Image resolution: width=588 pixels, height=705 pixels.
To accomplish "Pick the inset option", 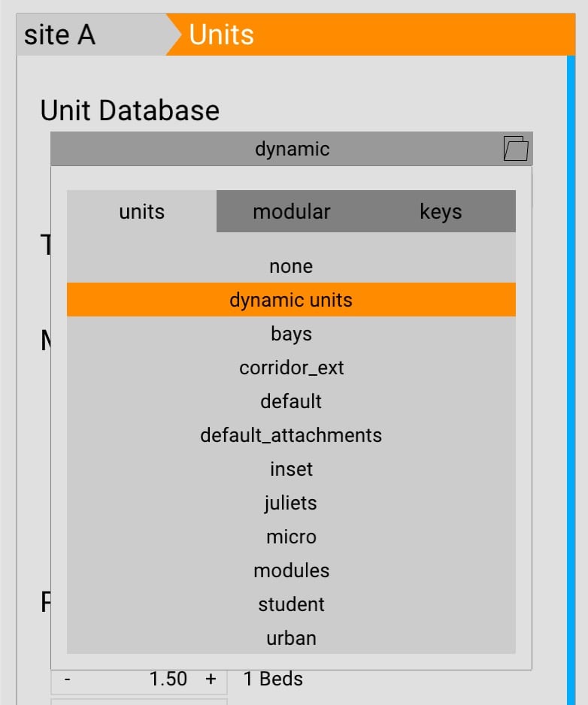I will (x=291, y=469).
